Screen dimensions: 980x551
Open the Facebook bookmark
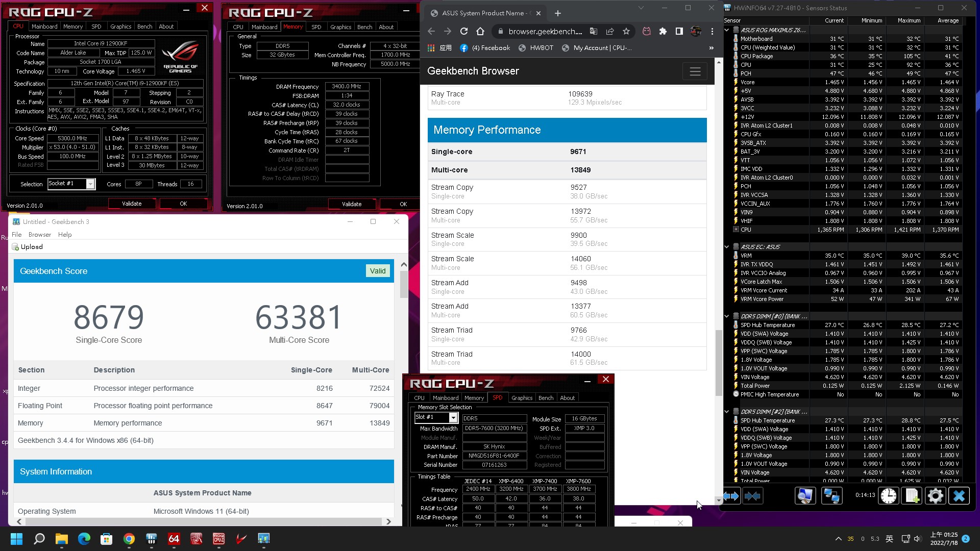485,48
